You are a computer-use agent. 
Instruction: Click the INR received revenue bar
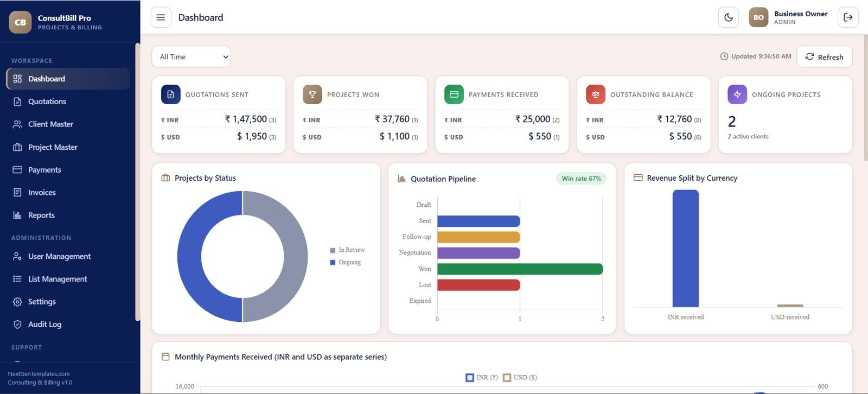(x=686, y=249)
